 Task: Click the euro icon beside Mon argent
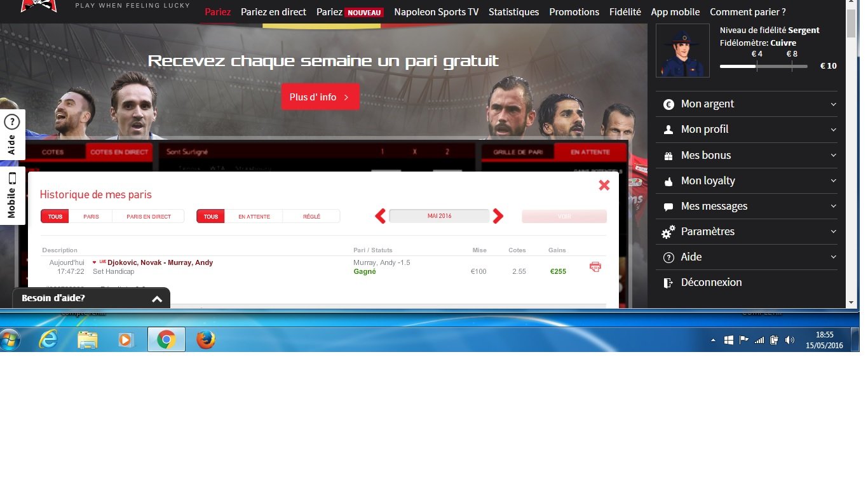[x=668, y=104]
